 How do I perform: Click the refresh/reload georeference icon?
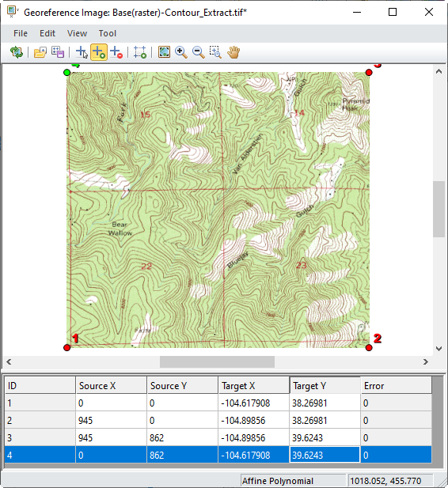tap(17, 52)
